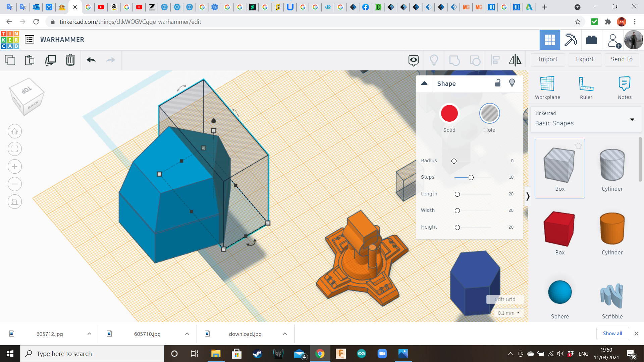Select the Ruler tool
This screenshot has height=362, width=644.
point(586,88)
